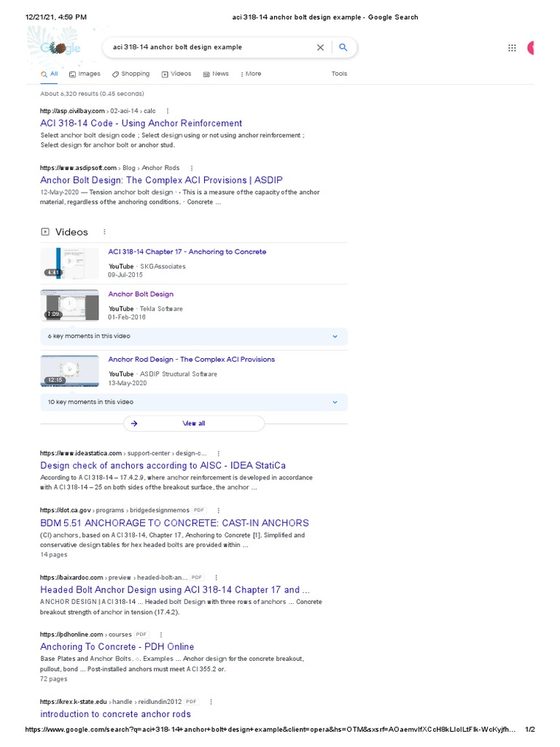Screen dimensions: 560x747
Task: Open Anchor Bolt Design Complex ACI Provisions link
Action: 161,180
